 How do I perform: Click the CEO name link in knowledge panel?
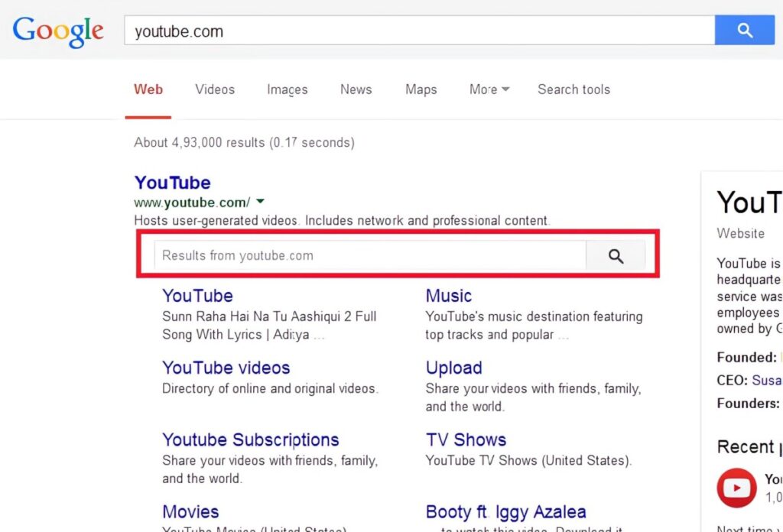[767, 381]
